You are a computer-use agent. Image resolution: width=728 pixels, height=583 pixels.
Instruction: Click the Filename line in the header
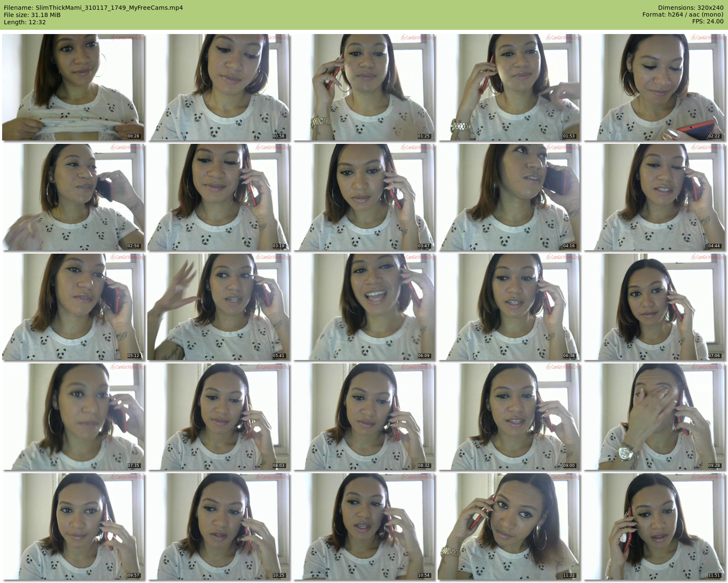[x=93, y=8]
